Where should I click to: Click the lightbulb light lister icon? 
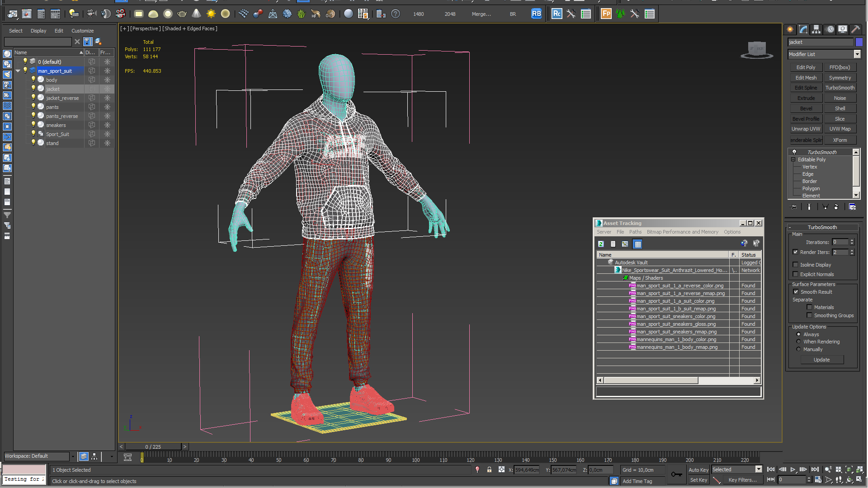click(74, 14)
